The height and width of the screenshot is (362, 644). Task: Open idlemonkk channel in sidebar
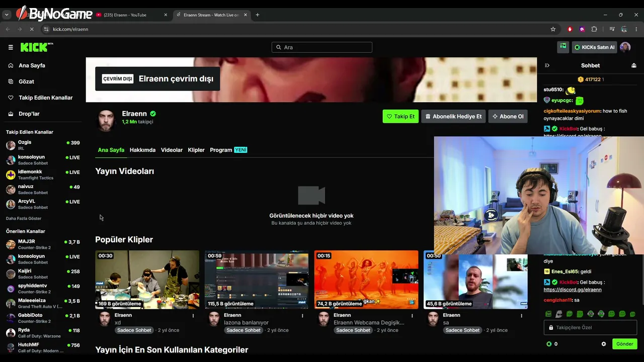[43, 174]
